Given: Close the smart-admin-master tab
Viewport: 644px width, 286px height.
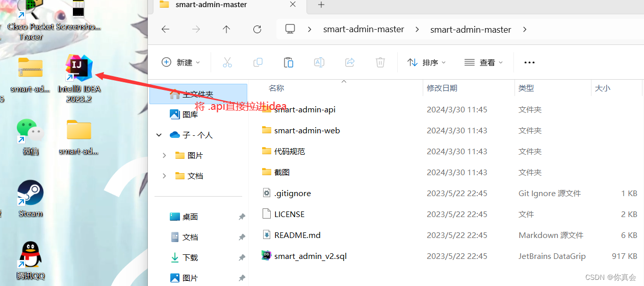Looking at the screenshot, I should point(293,4).
